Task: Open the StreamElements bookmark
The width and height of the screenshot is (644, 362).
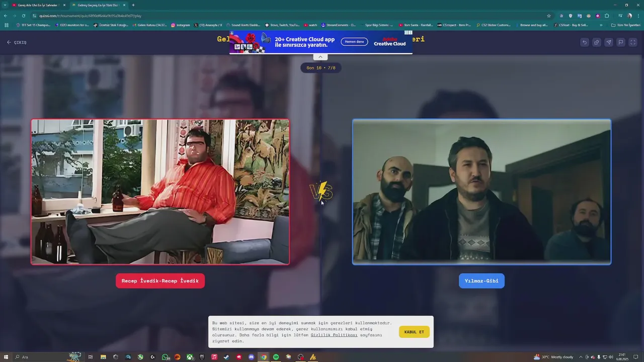Action: pyautogui.click(x=338, y=25)
